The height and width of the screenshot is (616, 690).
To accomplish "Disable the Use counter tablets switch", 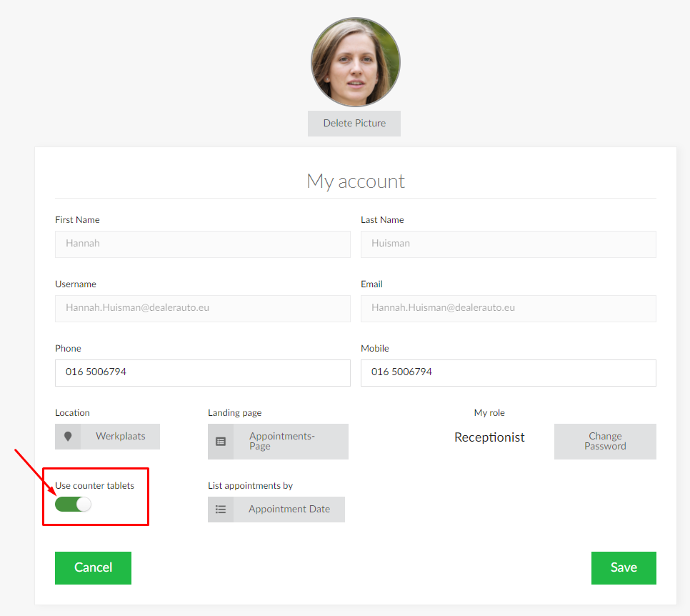I will pos(74,505).
